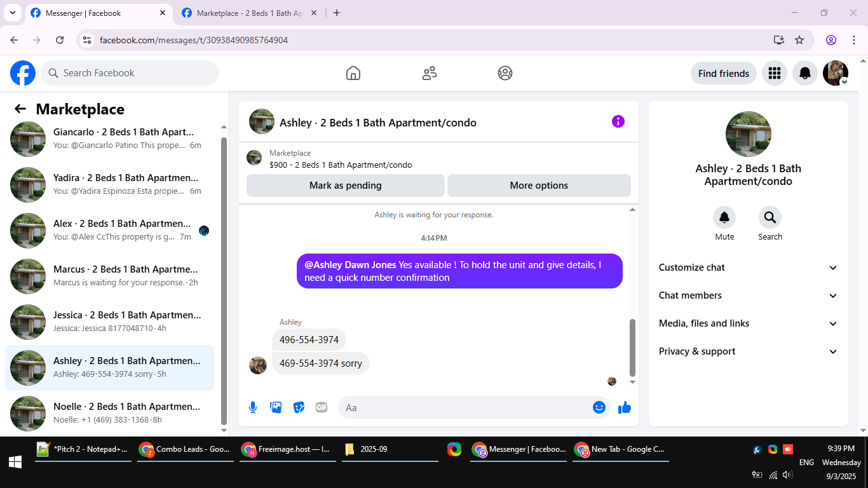Switch to the Messenger | Facebook tab
Viewport: 868px width, 488px height.
[x=98, y=13]
